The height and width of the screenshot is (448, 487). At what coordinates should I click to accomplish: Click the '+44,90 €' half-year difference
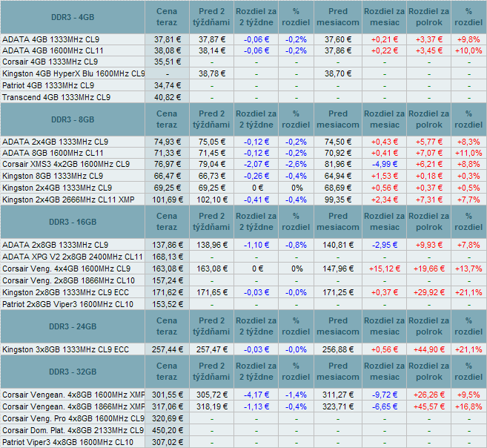tap(429, 349)
